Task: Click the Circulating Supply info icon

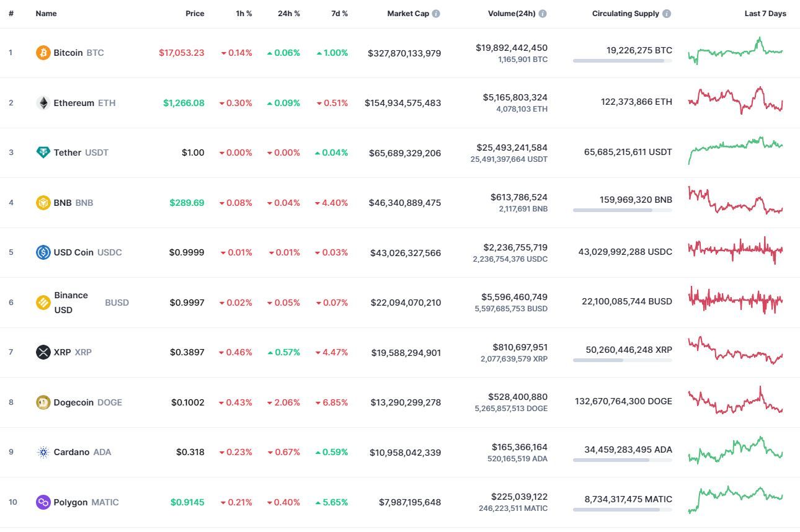Action: coord(667,14)
